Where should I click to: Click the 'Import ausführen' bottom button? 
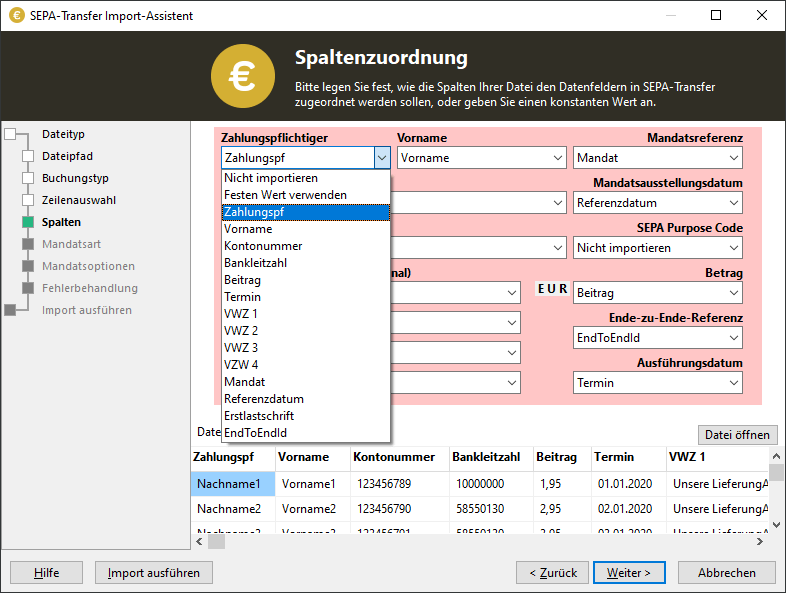[x=154, y=572]
